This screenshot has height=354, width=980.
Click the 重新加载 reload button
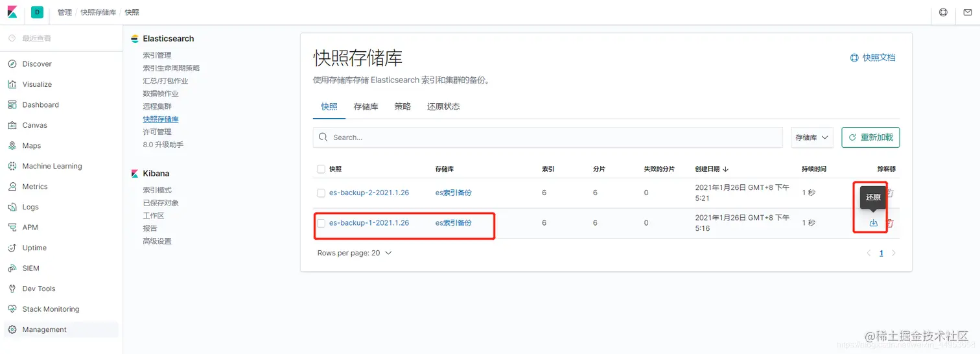click(870, 137)
